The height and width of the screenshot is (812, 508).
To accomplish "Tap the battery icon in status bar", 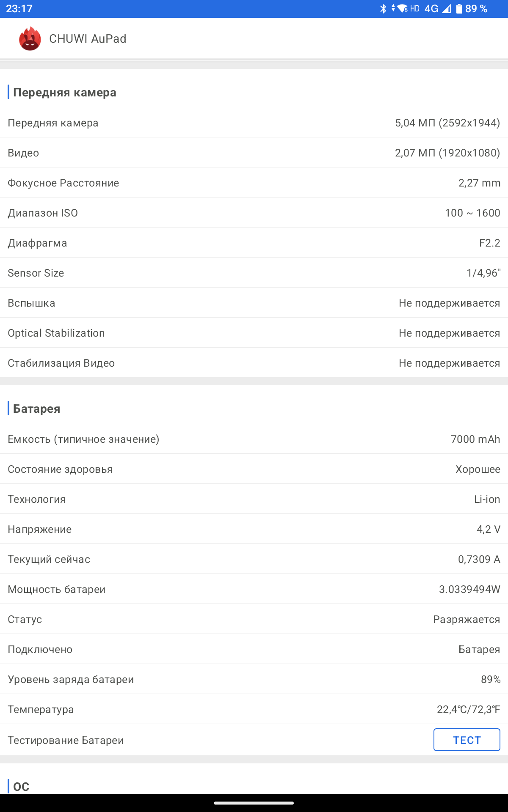I will tap(459, 8).
